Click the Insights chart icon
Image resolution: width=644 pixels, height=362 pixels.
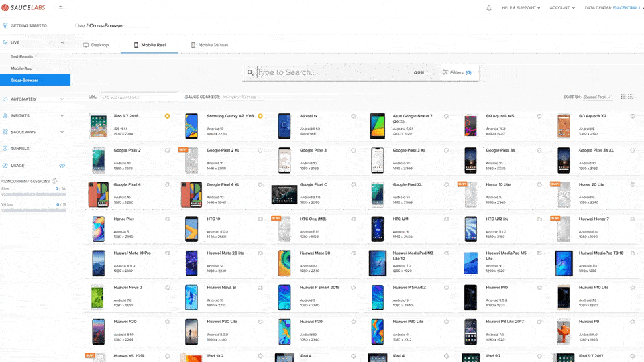point(5,116)
